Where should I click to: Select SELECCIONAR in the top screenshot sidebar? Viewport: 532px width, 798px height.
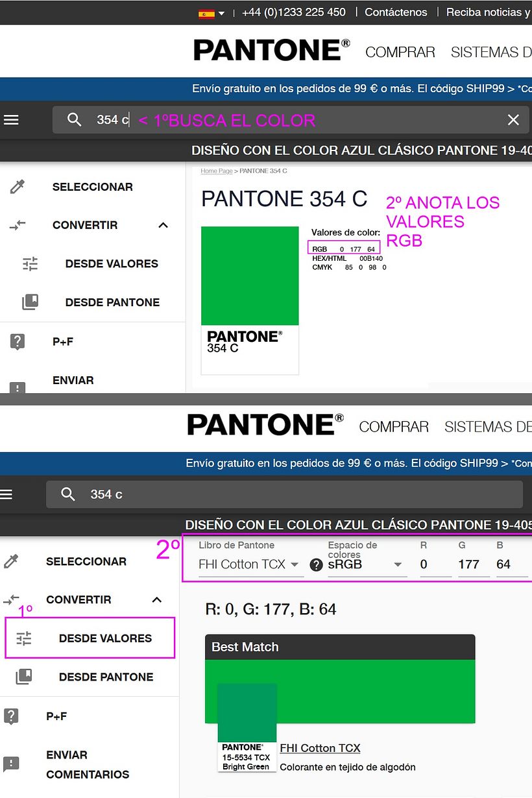click(93, 187)
